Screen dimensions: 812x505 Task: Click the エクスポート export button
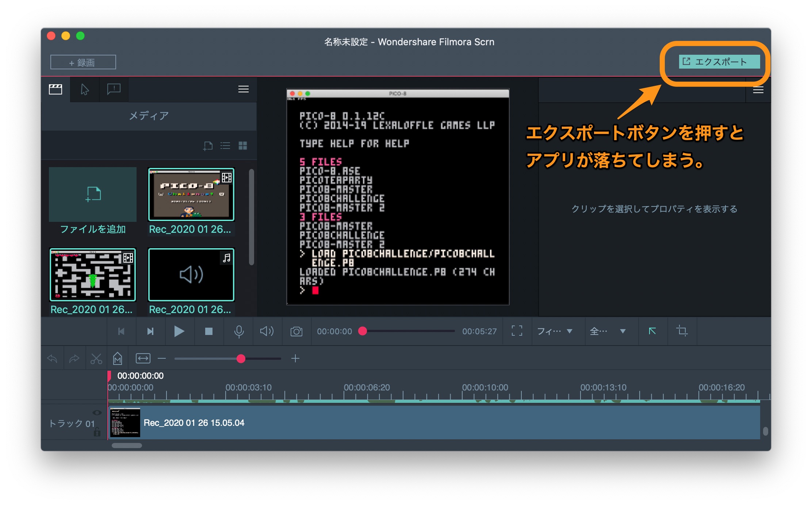tap(719, 62)
